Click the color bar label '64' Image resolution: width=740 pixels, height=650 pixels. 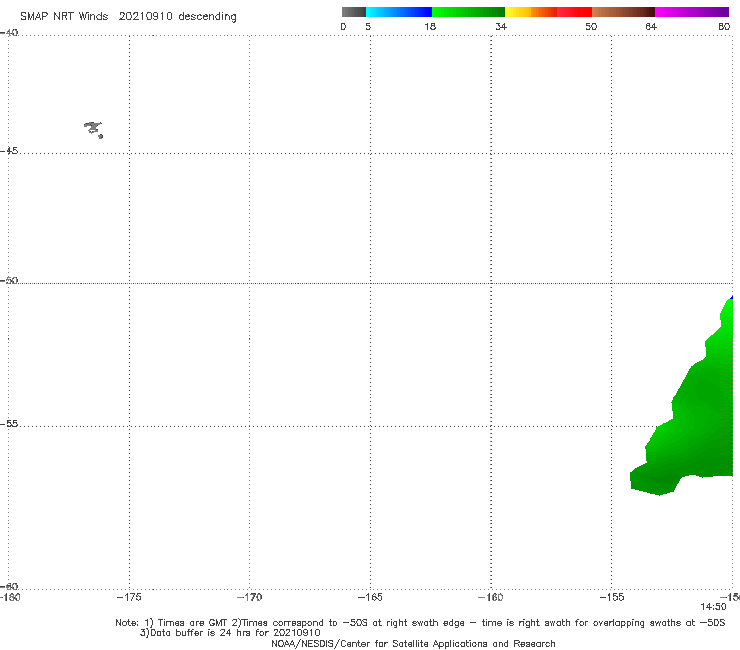pos(651,26)
